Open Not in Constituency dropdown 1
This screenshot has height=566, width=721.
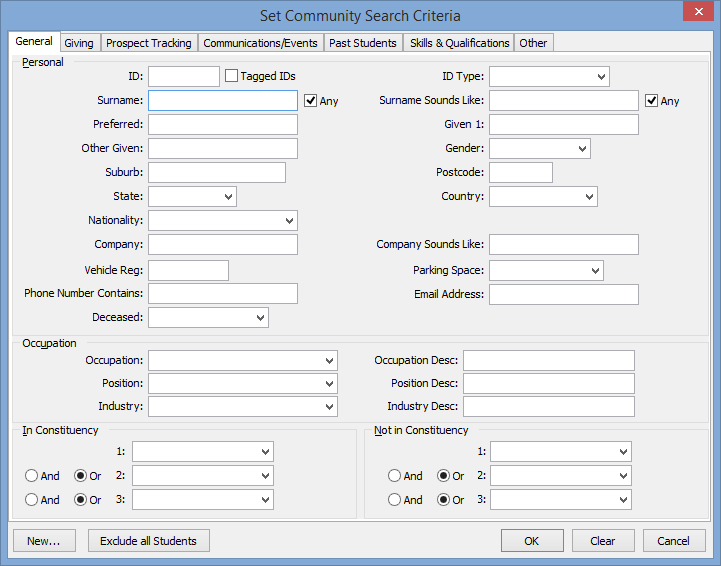pos(561,452)
